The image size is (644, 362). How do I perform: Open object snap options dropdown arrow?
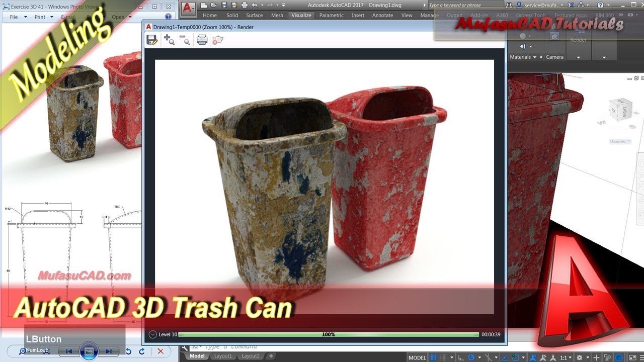523,357
